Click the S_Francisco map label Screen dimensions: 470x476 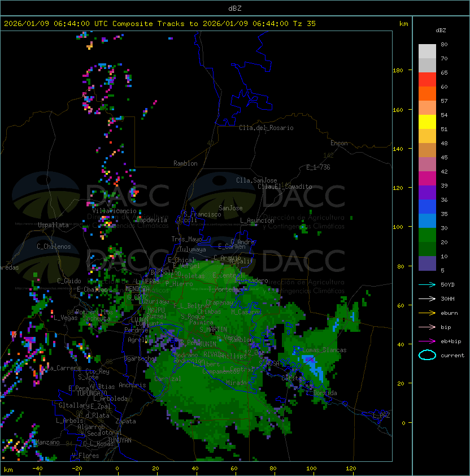coord(202,214)
